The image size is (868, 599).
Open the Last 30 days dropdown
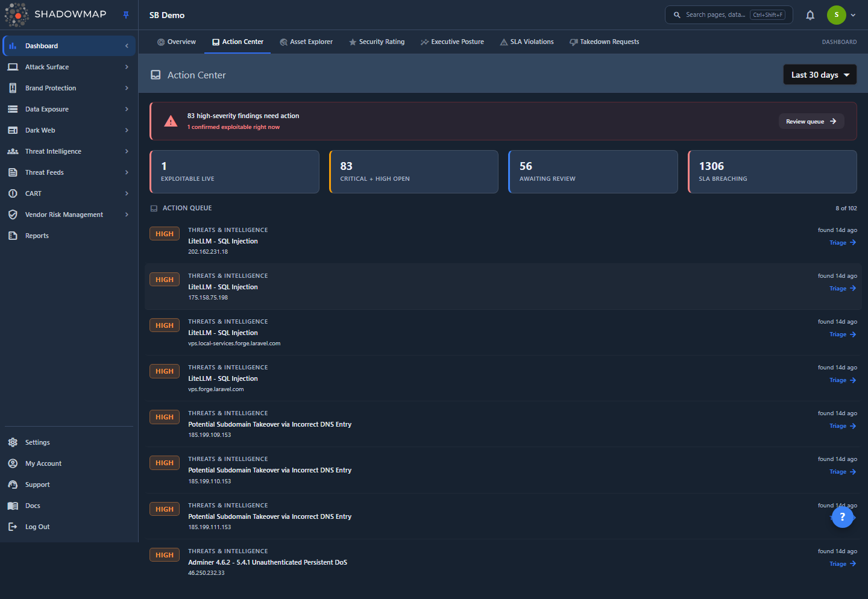click(x=820, y=75)
